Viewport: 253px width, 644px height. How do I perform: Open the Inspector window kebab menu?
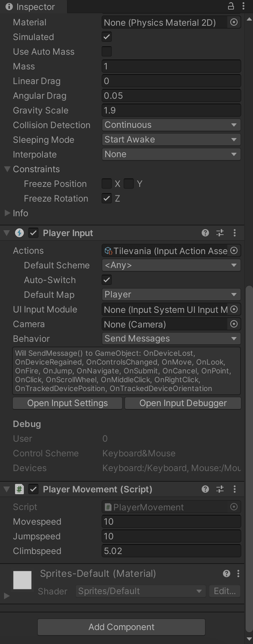[x=243, y=6]
